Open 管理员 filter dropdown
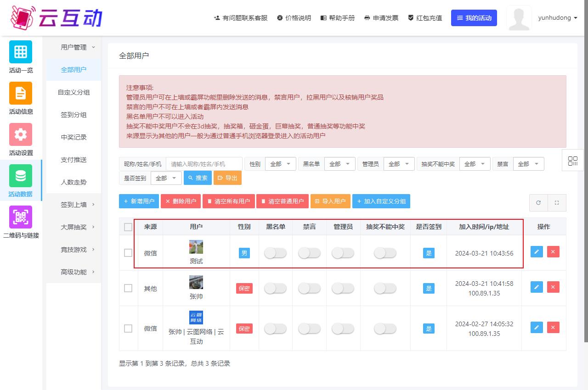The width and height of the screenshot is (588, 390). point(399,164)
